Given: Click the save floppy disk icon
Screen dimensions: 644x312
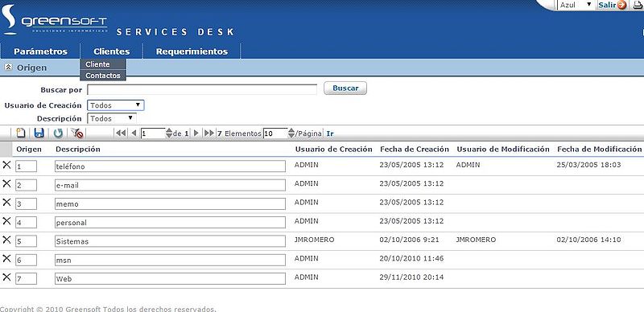Looking at the screenshot, I should pos(39,133).
